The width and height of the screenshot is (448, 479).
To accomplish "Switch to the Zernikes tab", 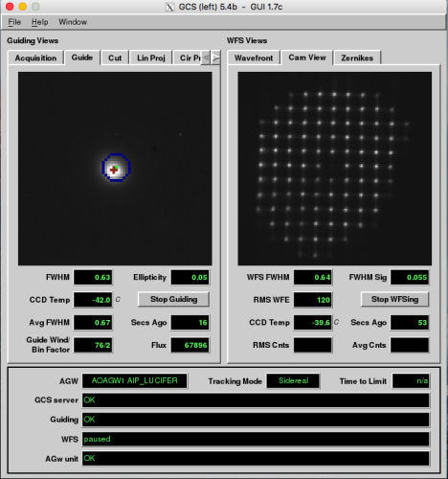I will point(357,58).
